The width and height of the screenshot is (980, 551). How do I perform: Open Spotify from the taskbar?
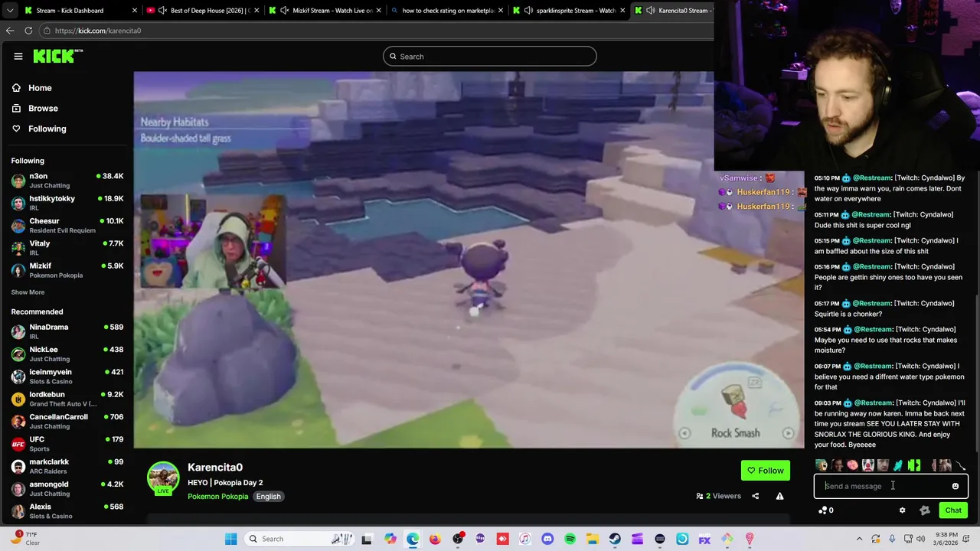(x=570, y=539)
